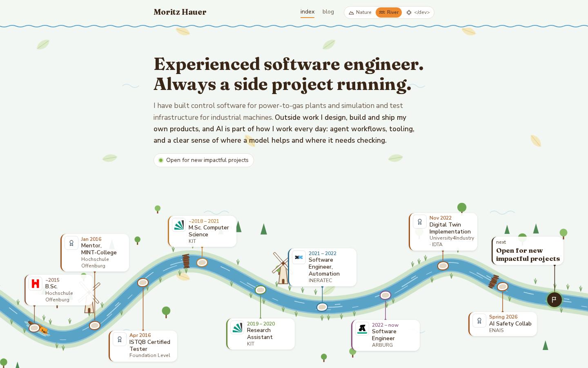The height and width of the screenshot is (368, 588).
Task: Open the index navigation tab
Action: [307, 12]
